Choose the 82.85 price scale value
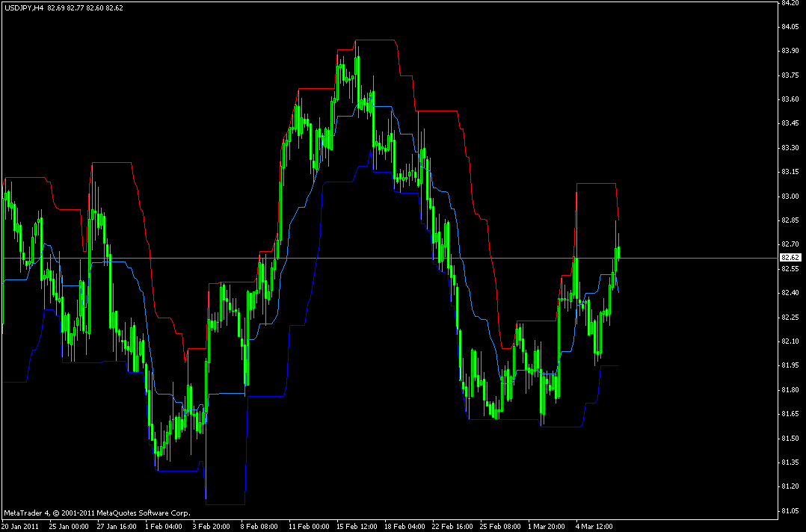This screenshot has height=532, width=806. [790, 220]
